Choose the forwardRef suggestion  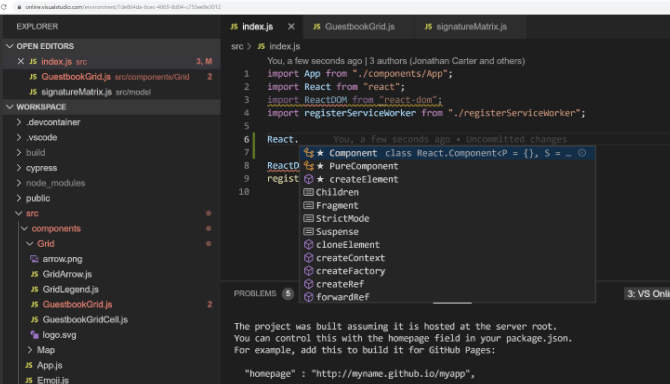click(447, 297)
